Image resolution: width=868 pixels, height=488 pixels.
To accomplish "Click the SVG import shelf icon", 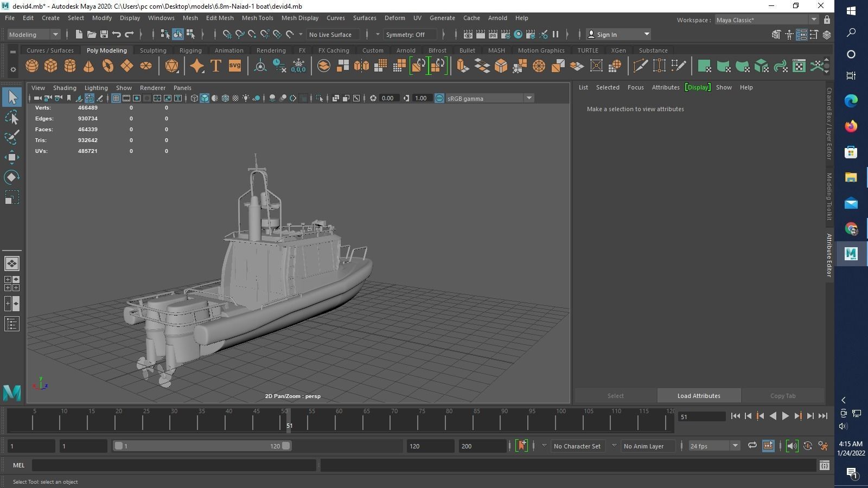I will (x=234, y=66).
